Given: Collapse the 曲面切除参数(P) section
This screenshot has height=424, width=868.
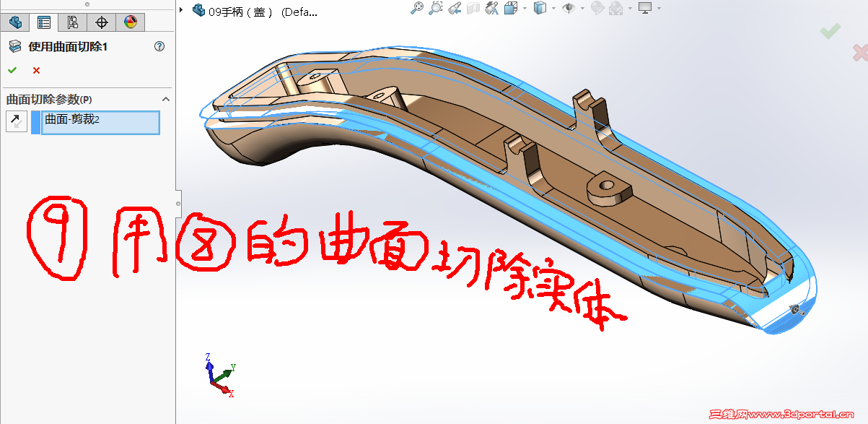Looking at the screenshot, I should pos(165,98).
